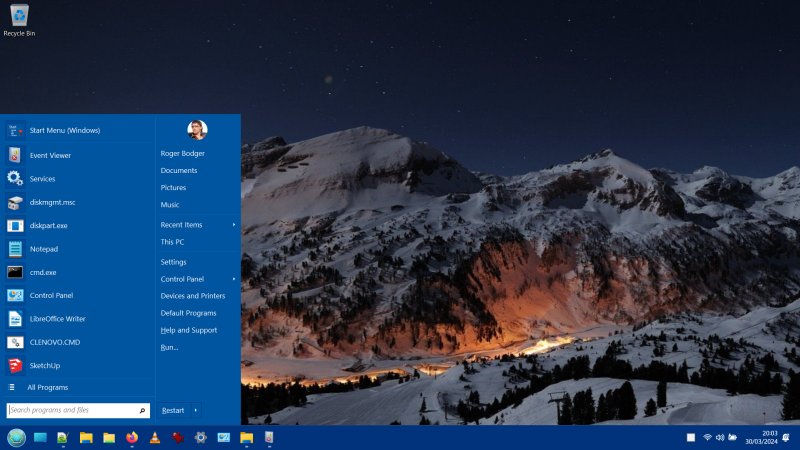
Task: Click the Start orb button
Action: coord(16,438)
